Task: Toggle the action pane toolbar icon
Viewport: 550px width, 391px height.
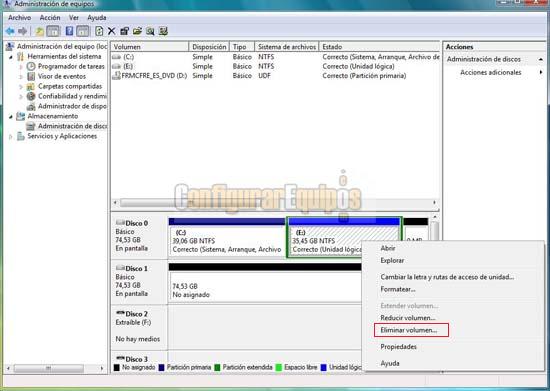Action: point(82,31)
